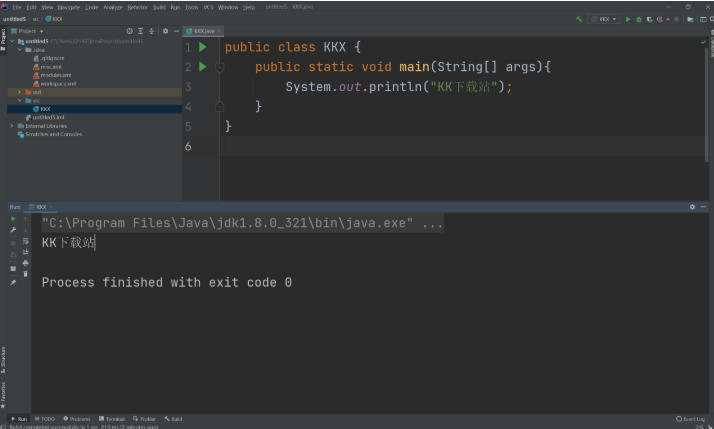Open the Event Log in status bar

[x=691, y=419]
